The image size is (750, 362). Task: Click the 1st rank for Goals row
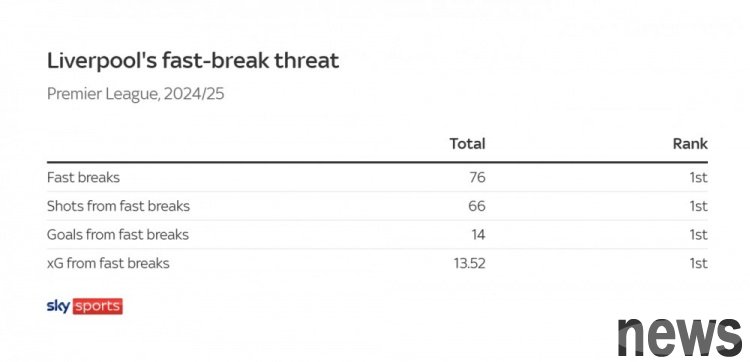[698, 235]
